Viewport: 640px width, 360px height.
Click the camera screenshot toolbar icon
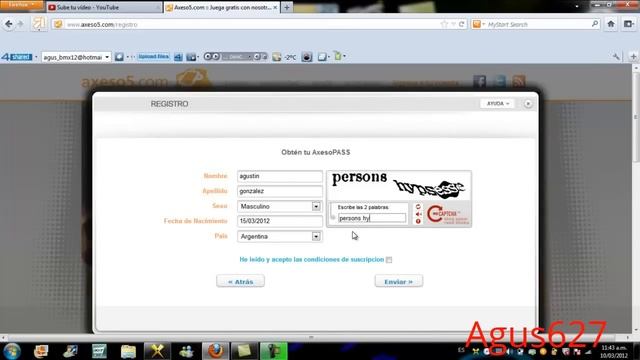[x=307, y=57]
